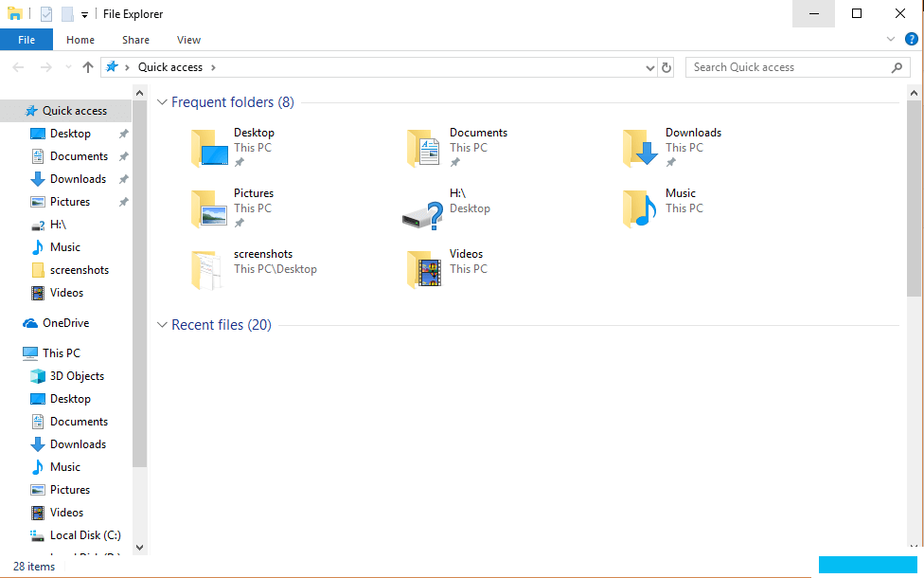Image resolution: width=924 pixels, height=578 pixels.
Task: Click the Properties quick access toolbar icon
Action: [46, 13]
